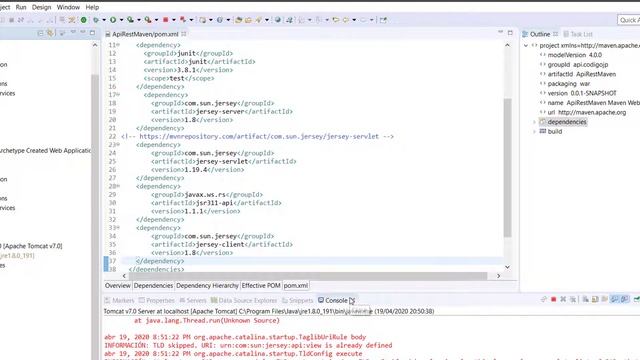
Task: Select the pom.xml bottom editor tab
Action: point(296,286)
